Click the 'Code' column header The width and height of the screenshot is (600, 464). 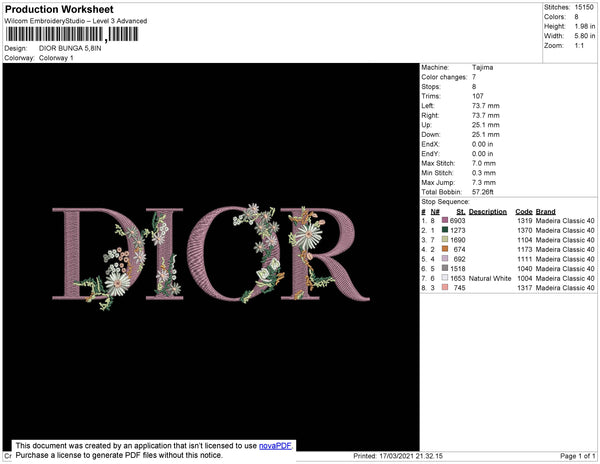(524, 212)
